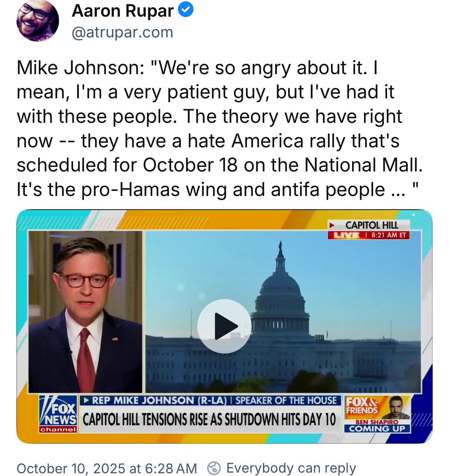449x476 pixels.
Task: Click the shutdown Day 10 headline chyron
Action: 209,420
